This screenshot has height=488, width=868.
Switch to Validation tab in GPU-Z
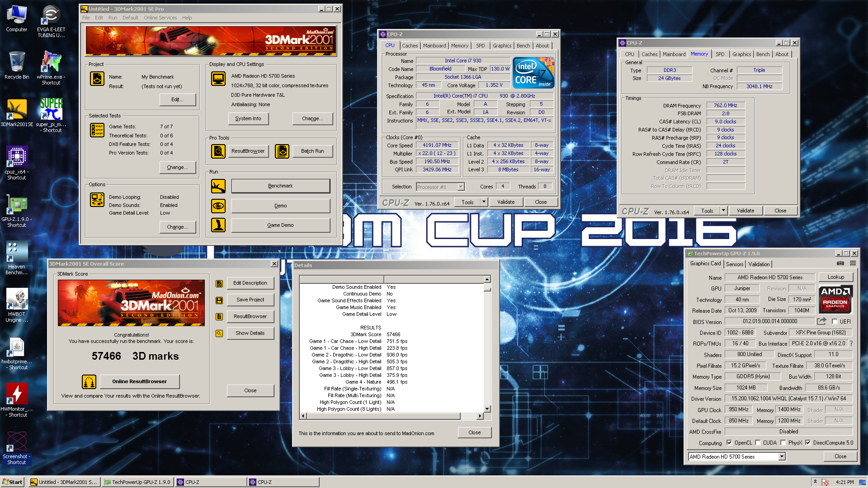[x=759, y=264]
